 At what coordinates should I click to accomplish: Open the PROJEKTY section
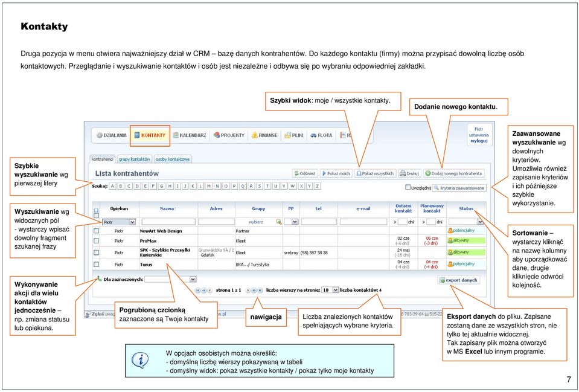(x=229, y=135)
